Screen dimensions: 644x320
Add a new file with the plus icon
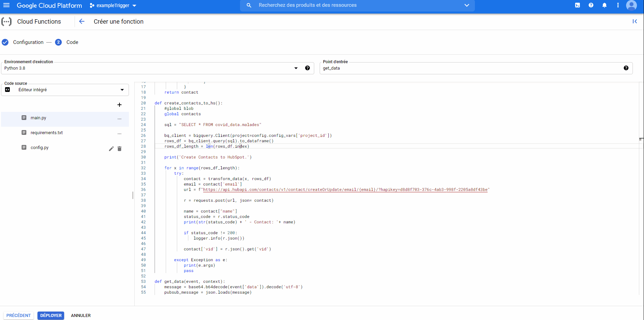[119, 105]
